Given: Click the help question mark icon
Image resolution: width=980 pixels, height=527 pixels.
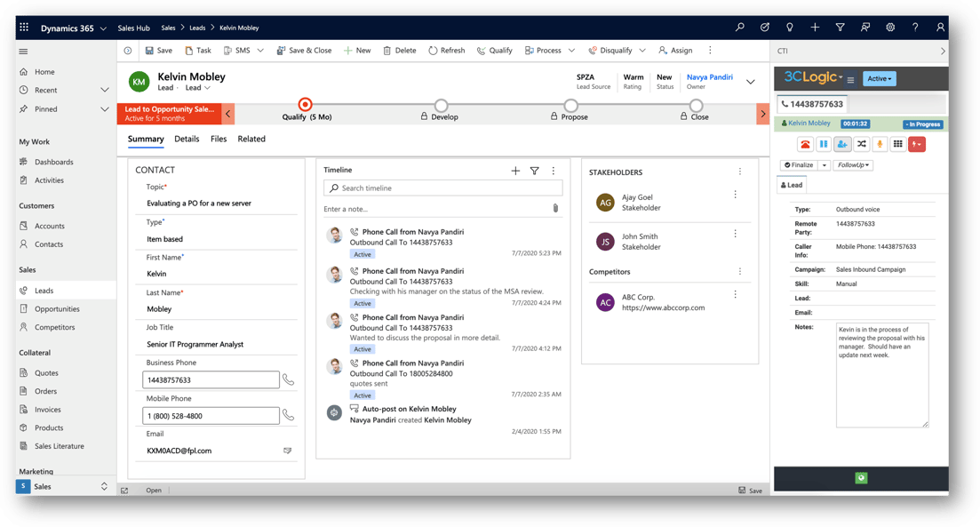Looking at the screenshot, I should [915, 28].
